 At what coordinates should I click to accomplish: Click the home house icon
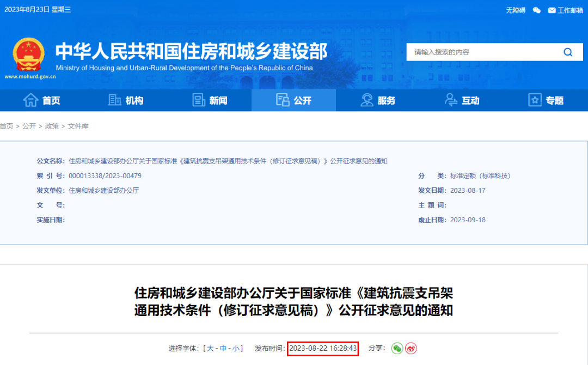[30, 100]
